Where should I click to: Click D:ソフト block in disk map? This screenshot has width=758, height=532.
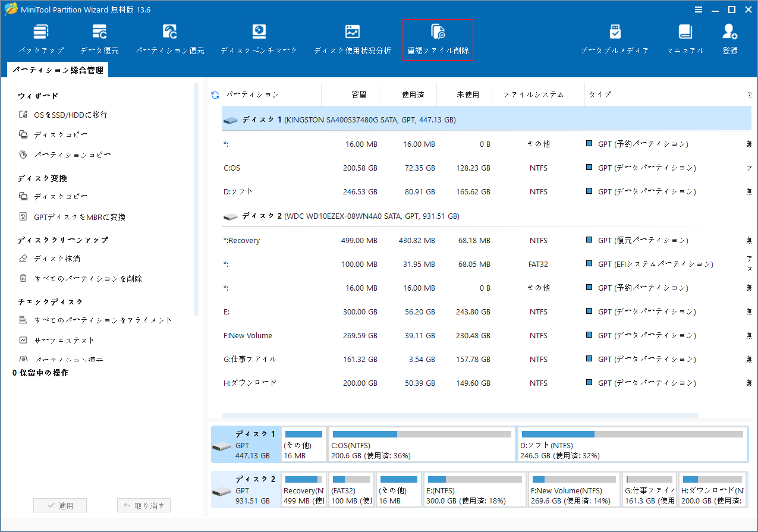pos(633,444)
